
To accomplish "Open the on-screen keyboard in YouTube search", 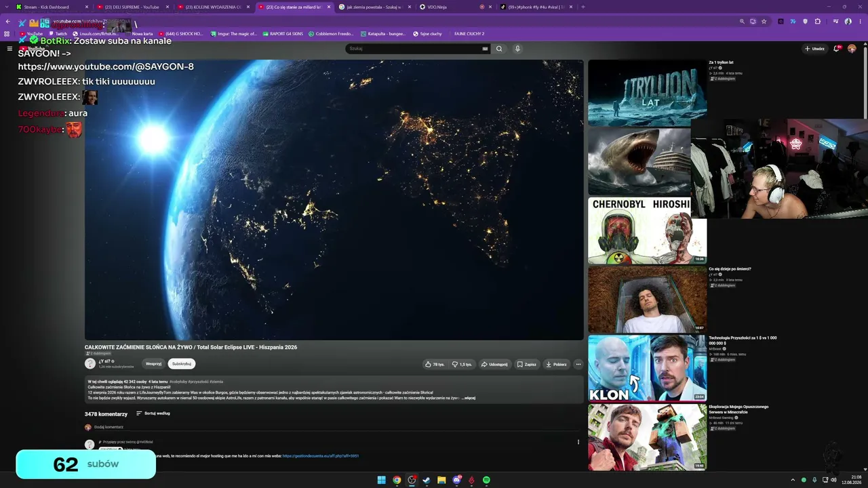I will [485, 49].
